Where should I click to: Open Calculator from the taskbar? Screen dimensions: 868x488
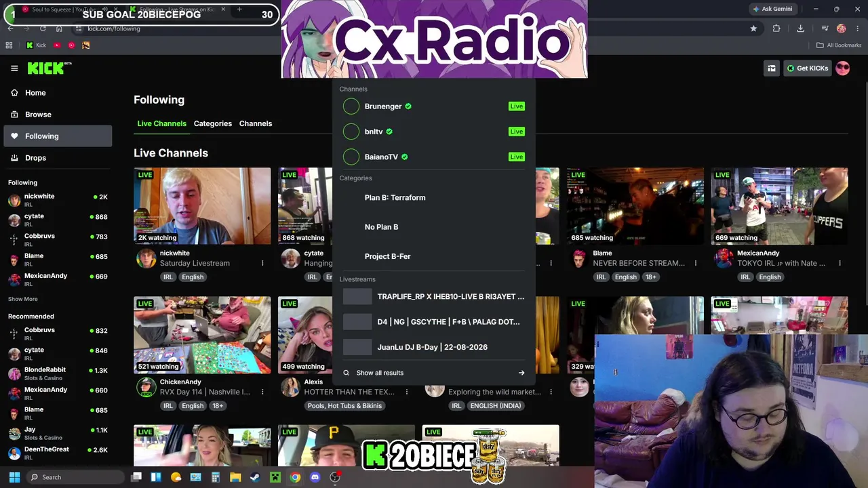pos(216,477)
